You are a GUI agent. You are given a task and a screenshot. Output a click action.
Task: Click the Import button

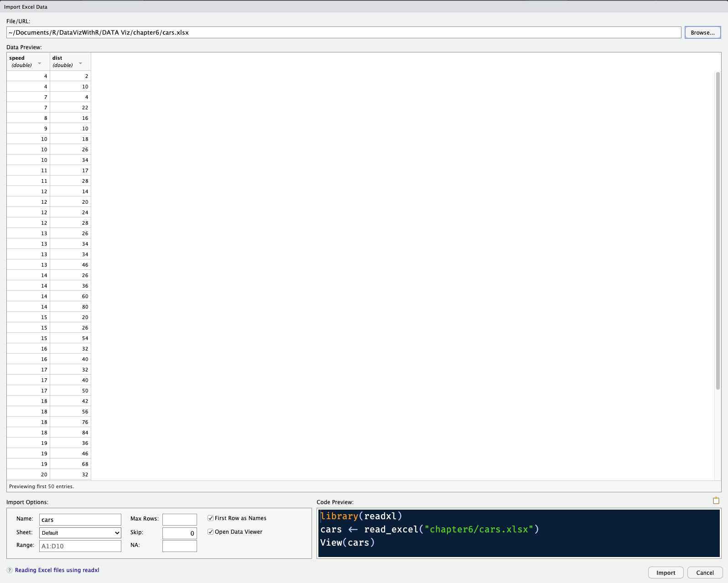[x=666, y=573]
